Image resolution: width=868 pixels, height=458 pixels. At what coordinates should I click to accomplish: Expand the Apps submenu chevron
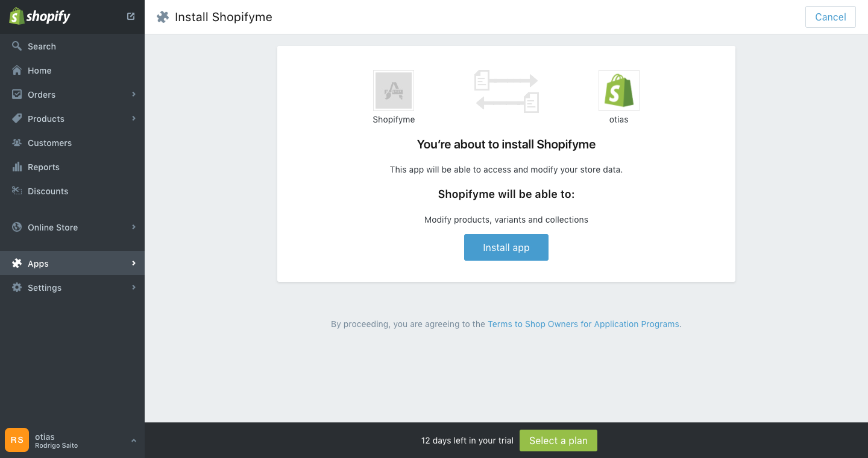tap(134, 263)
